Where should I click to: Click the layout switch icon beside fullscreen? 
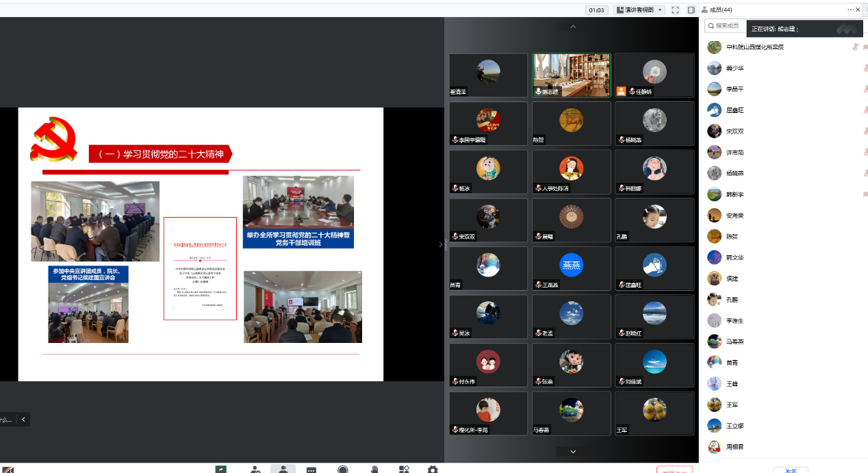[691, 10]
